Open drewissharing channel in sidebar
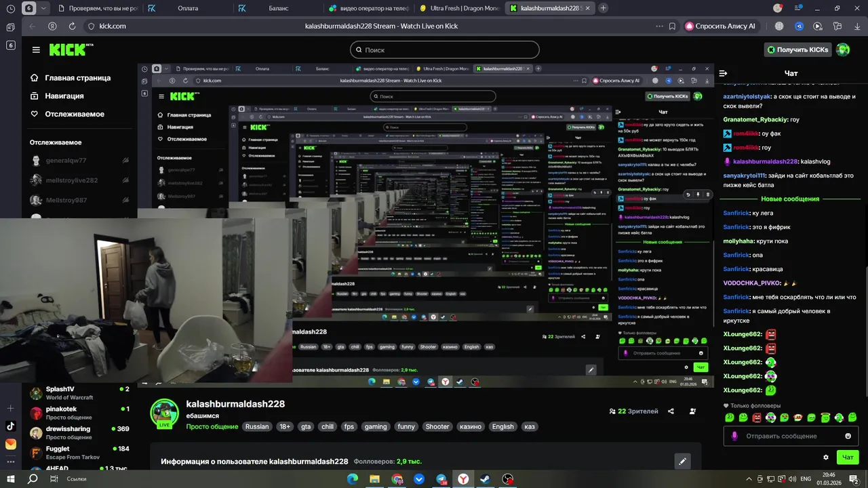868x488 pixels. pyautogui.click(x=80, y=432)
